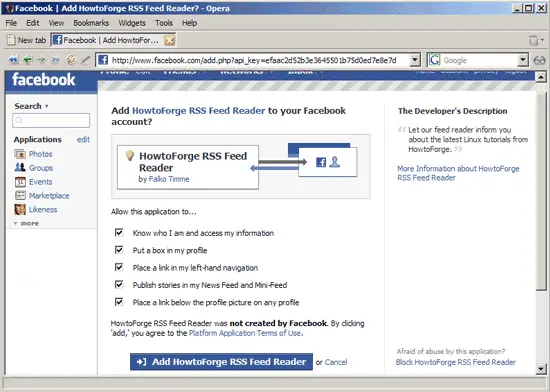Screen dimensions: 550x392
Task: Open the Google search engine dropdown
Action: 523,60
